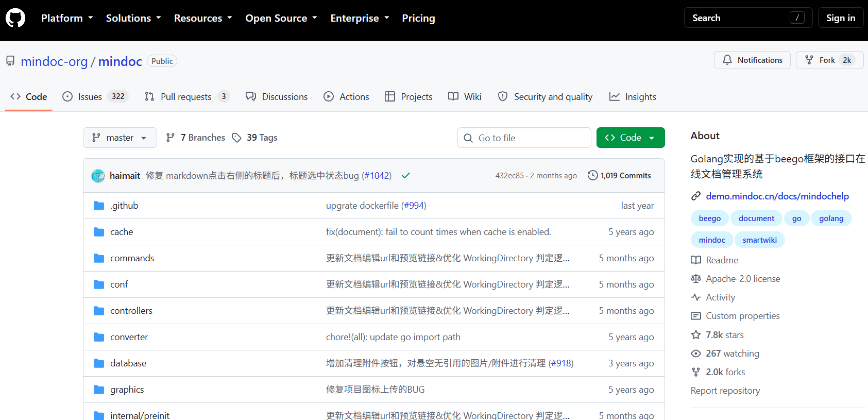
Task: Click the folder icon for .github
Action: tap(99, 206)
